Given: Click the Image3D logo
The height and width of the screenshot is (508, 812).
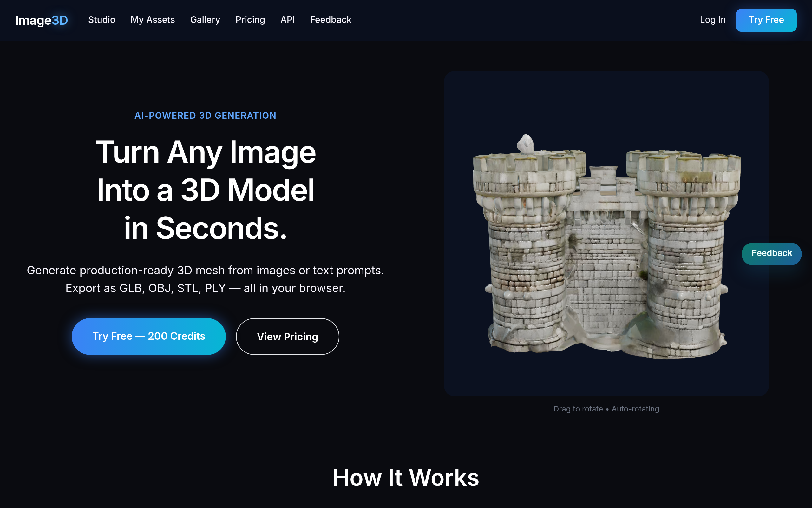Looking at the screenshot, I should coord(42,20).
